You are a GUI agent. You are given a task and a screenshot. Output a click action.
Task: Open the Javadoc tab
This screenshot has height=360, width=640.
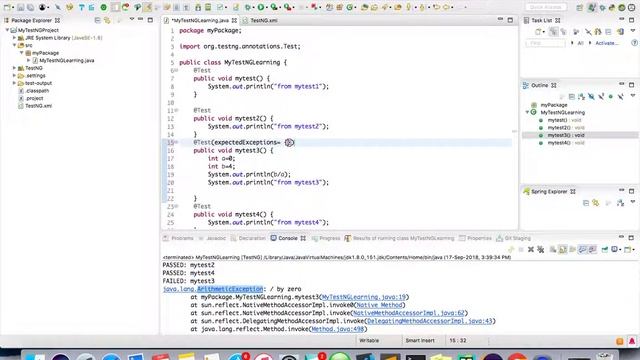point(212,238)
